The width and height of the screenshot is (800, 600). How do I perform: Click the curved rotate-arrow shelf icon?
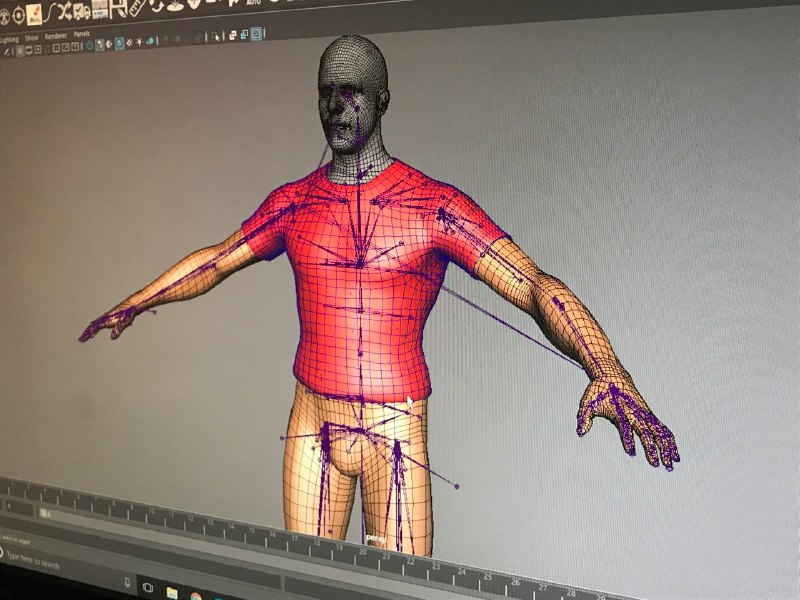(x=157, y=5)
